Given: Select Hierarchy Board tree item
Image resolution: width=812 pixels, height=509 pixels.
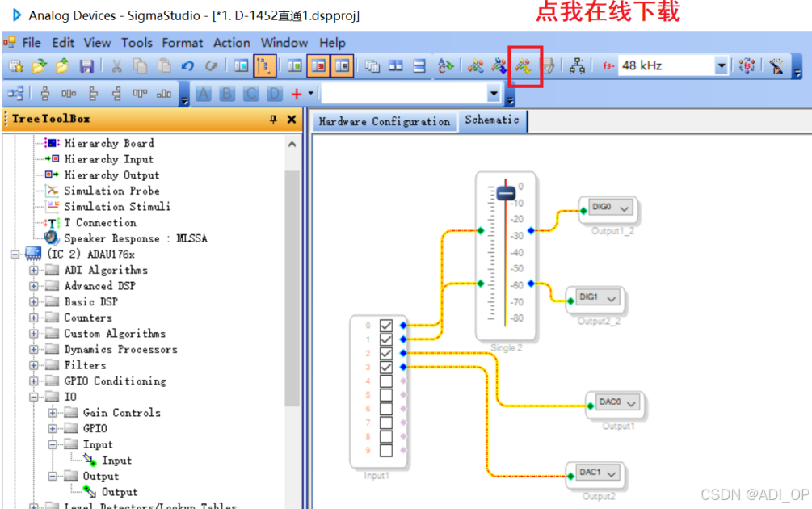Looking at the screenshot, I should click(x=109, y=144).
